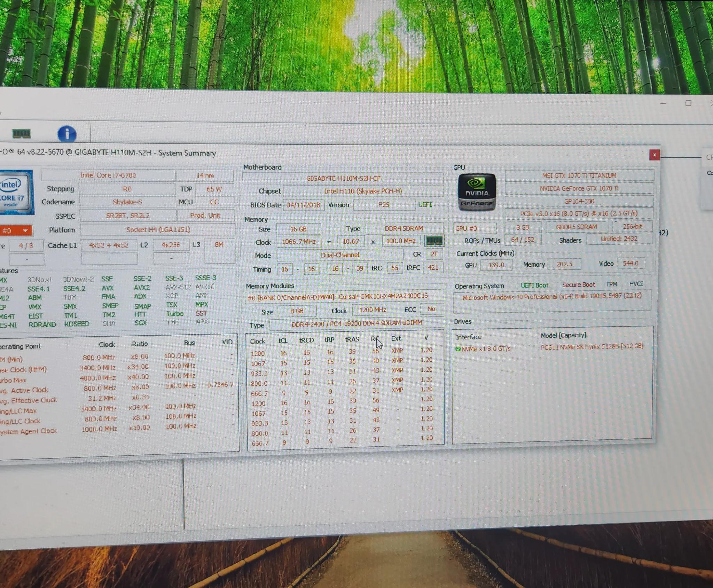Click the 1066.7 MHz memory clock value
Image resolution: width=713 pixels, height=588 pixels.
tap(299, 242)
